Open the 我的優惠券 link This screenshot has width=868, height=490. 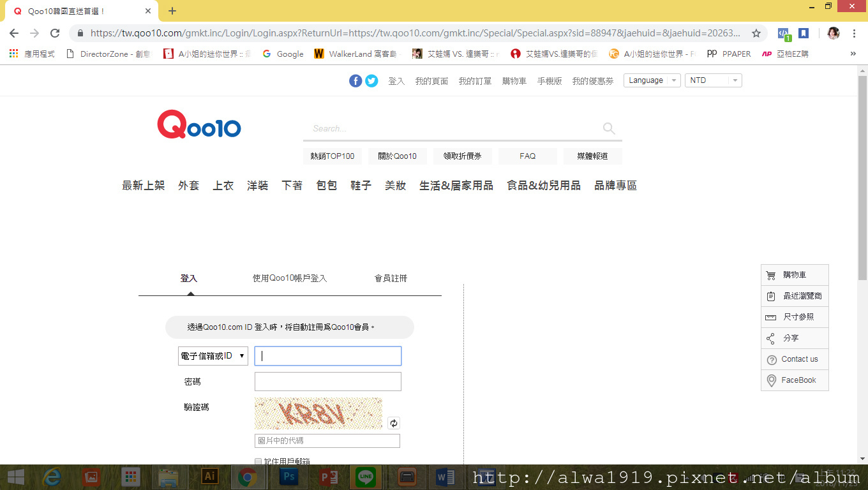[x=593, y=81]
